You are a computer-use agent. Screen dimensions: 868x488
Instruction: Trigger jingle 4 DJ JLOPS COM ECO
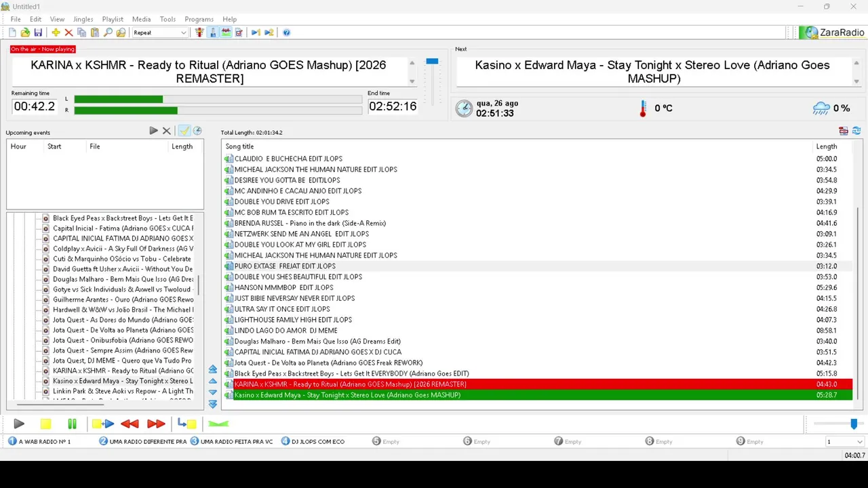[313, 441]
